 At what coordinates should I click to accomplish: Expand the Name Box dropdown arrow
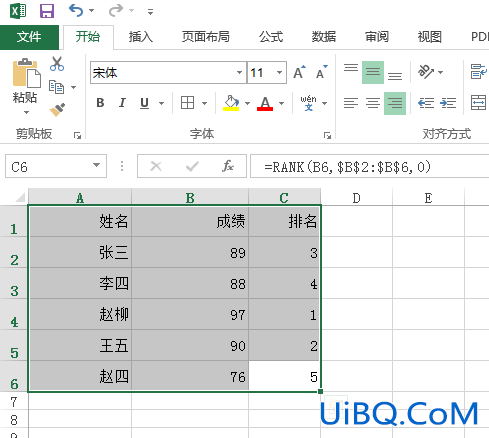point(97,165)
